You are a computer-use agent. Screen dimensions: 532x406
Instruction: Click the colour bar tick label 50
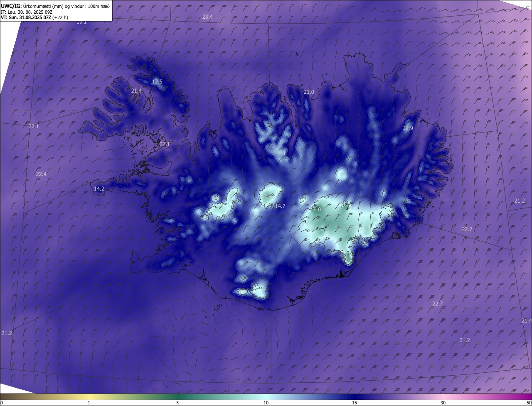pos(529,403)
